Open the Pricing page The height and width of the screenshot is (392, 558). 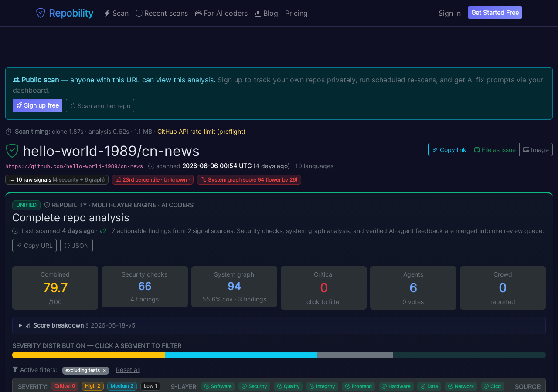pos(296,13)
